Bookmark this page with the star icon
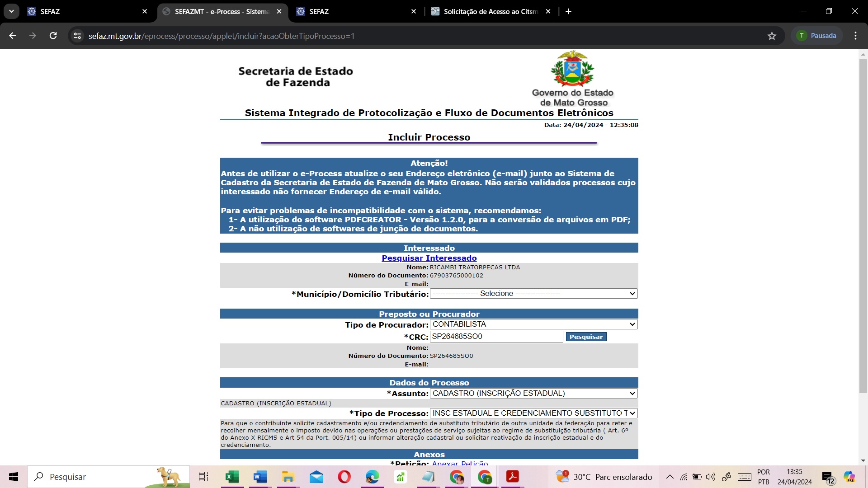 (x=772, y=36)
